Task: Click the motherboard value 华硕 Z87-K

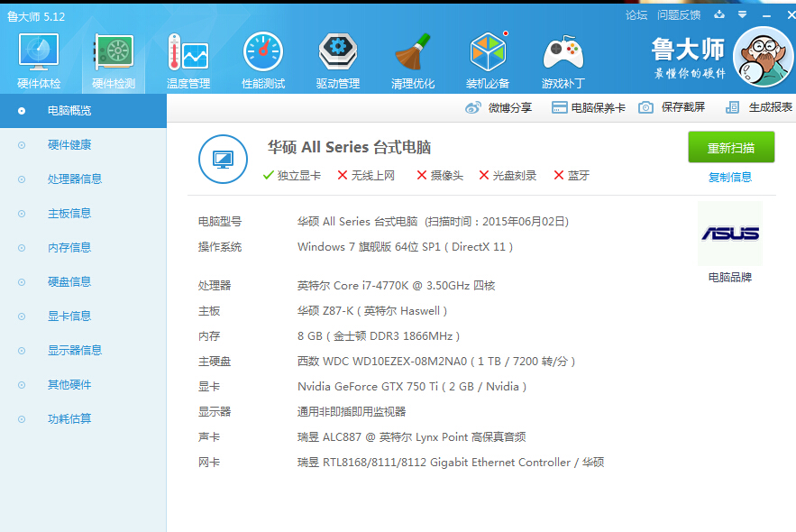Action: pos(372,311)
